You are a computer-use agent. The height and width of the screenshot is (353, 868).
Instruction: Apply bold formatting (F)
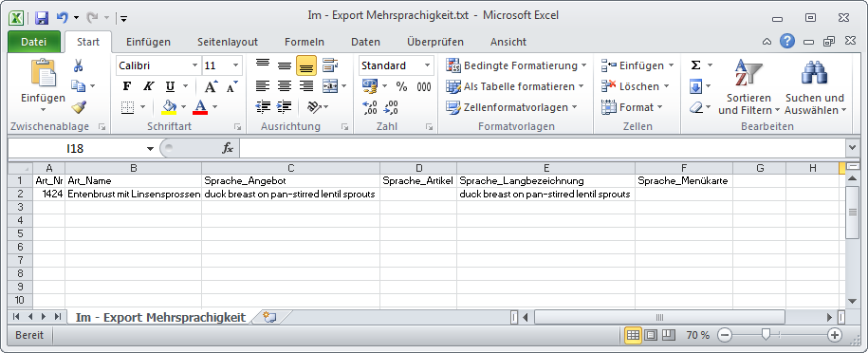127,86
